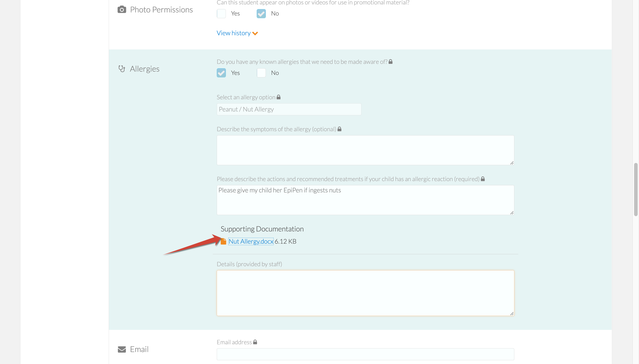Viewport: 639px width, 364px height.
Task: Expand View history under Photo Permissions
Action: (x=237, y=33)
